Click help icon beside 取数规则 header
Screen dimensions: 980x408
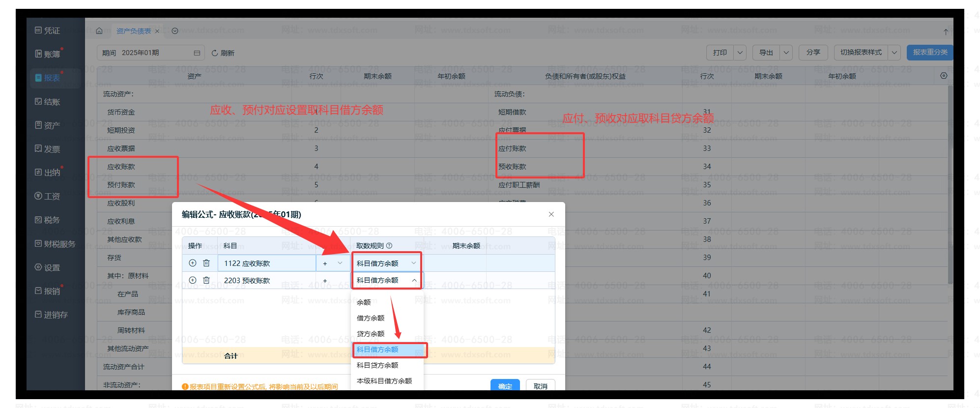pyautogui.click(x=389, y=246)
